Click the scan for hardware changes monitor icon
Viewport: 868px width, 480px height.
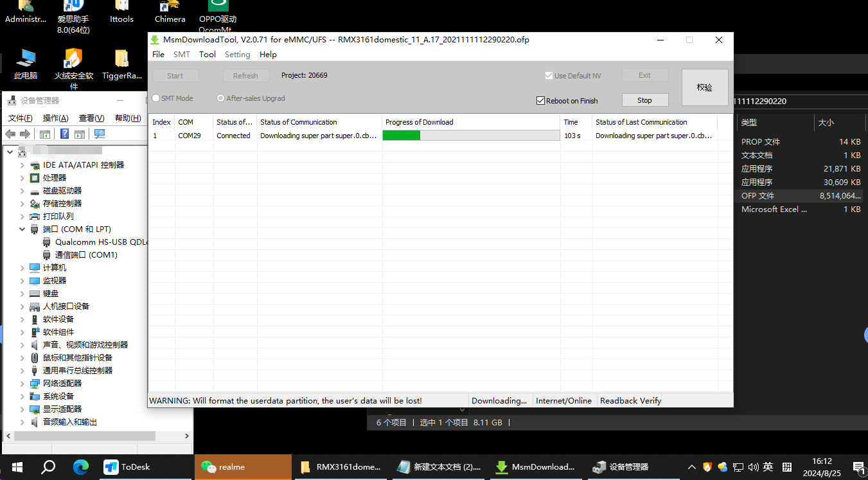[100, 134]
